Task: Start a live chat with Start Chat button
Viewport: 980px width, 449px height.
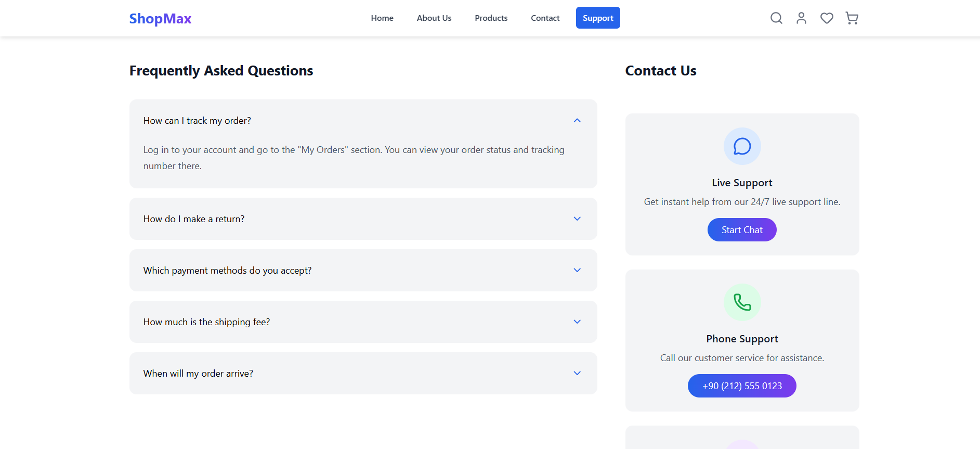Action: click(x=742, y=229)
